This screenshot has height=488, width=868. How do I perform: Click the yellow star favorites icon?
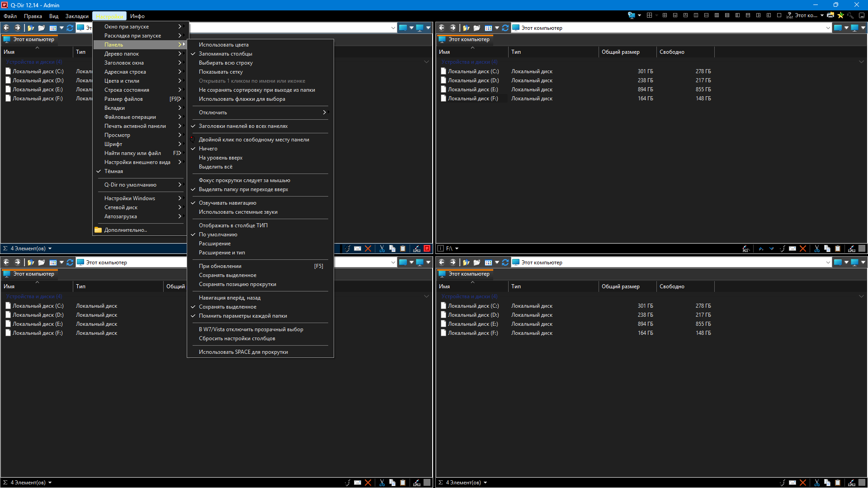coord(840,15)
